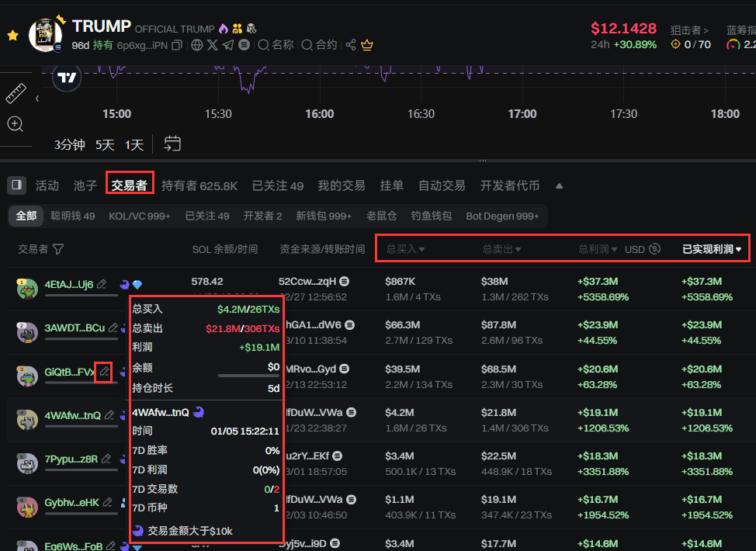Select the ruler measure tool
This screenshot has width=756, height=551.
click(16, 94)
